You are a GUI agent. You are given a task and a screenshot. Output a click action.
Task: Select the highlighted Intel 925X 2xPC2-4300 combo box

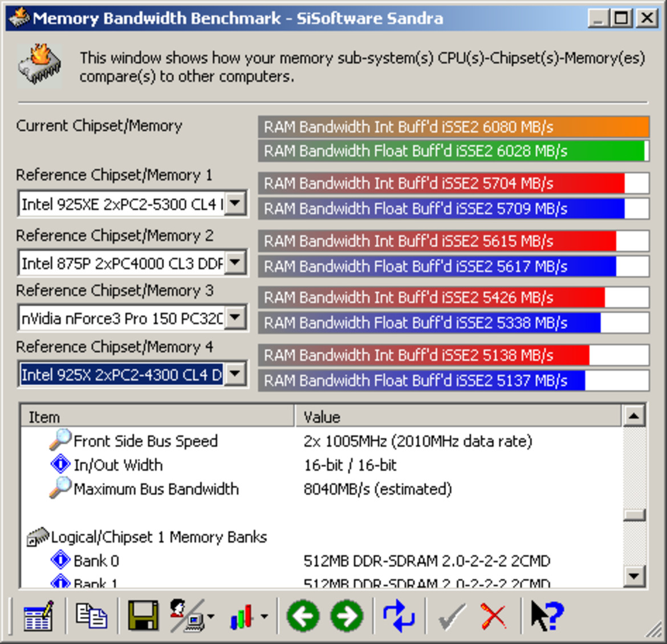click(132, 374)
